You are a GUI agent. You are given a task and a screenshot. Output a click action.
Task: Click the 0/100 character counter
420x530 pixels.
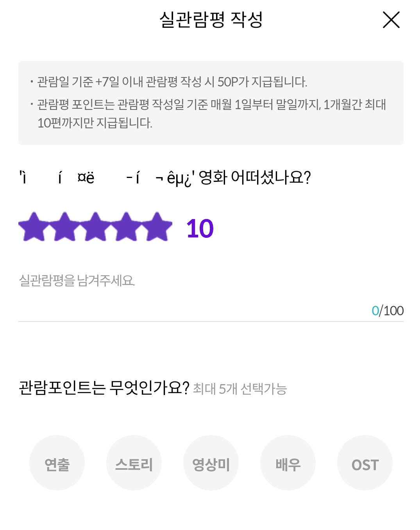click(x=388, y=311)
